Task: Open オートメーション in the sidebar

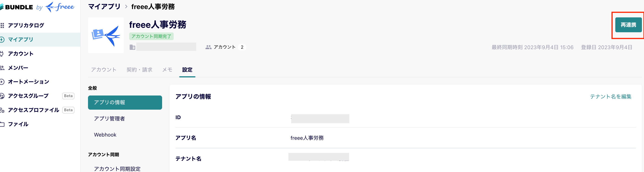Action: (28, 82)
